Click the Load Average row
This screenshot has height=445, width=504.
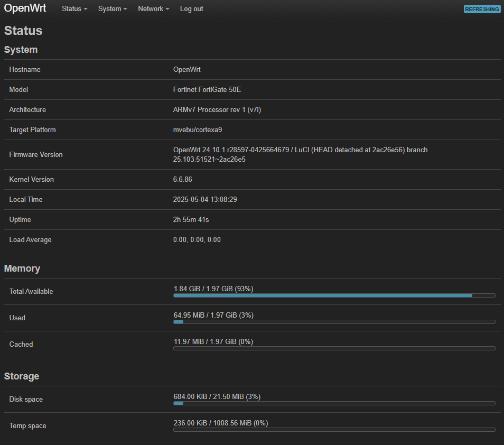click(x=198, y=239)
